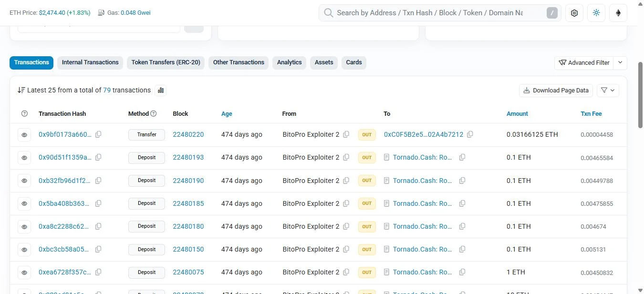Open block 22480150 link
The width and height of the screenshot is (644, 294).
pyautogui.click(x=188, y=249)
